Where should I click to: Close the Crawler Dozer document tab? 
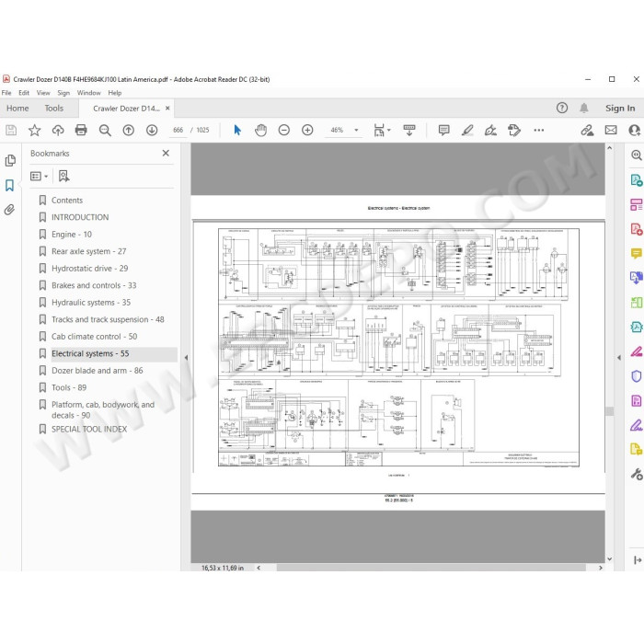[167, 108]
